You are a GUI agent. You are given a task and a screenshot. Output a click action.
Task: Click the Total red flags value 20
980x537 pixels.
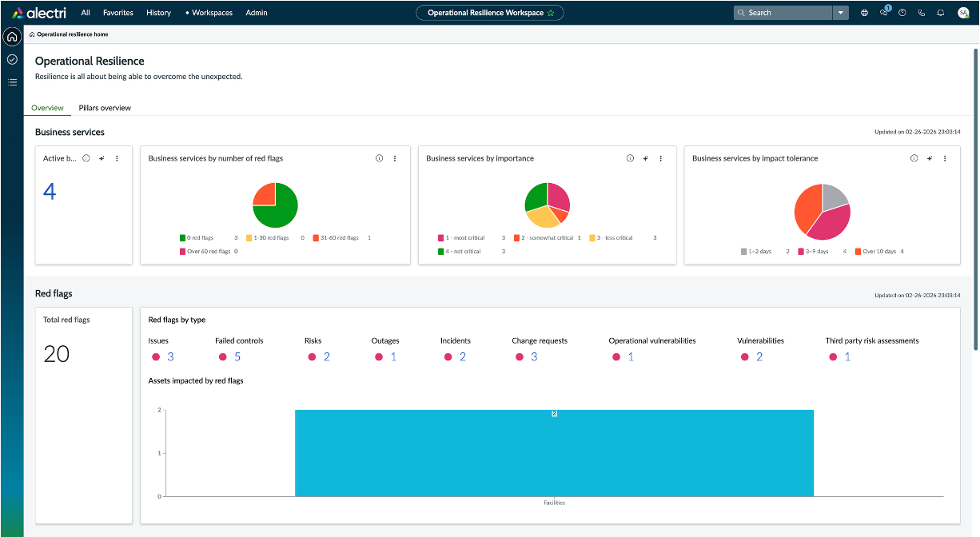point(57,354)
